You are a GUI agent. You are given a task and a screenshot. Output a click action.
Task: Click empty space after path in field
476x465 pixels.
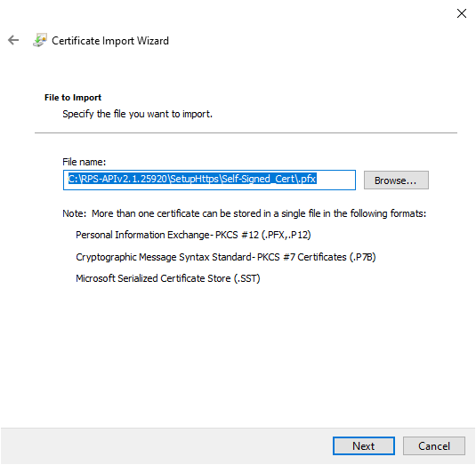335,180
